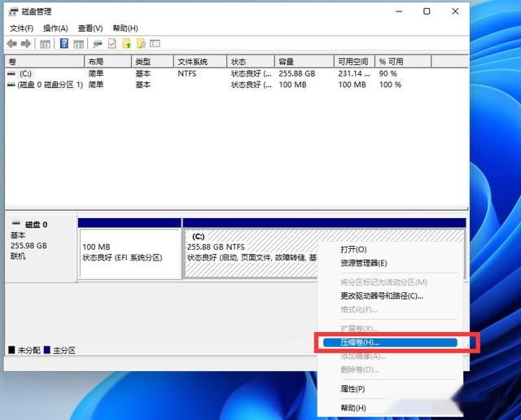The width and height of the screenshot is (521, 420).
Task: Sort by the 类型 column header
Action: (152, 62)
